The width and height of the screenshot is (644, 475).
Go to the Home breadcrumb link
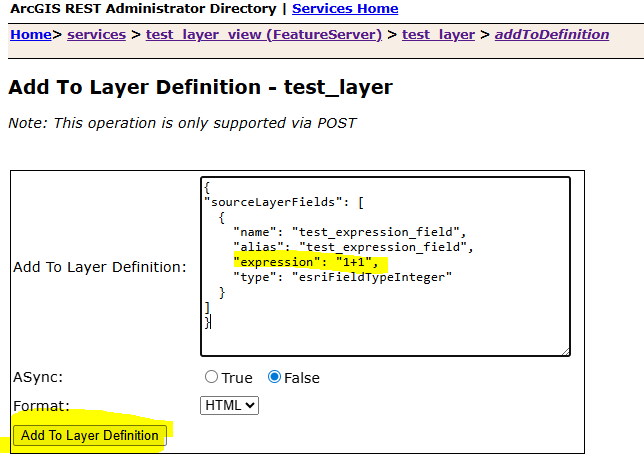[31, 34]
